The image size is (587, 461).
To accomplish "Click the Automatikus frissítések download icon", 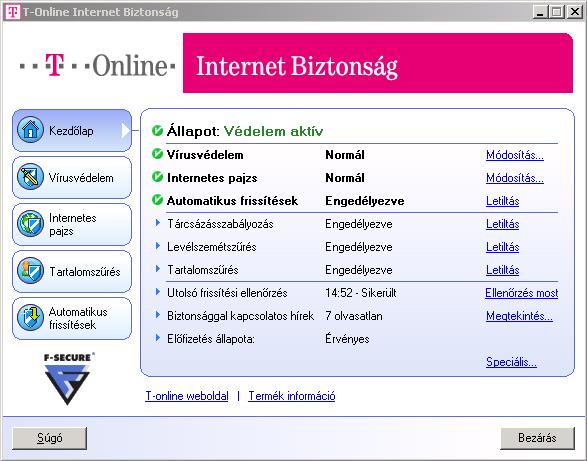I will point(30,318).
